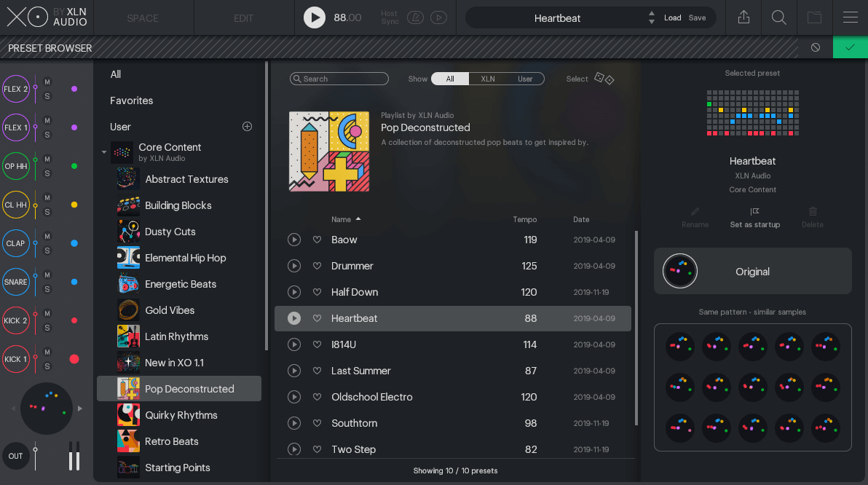
Task: Open the export share icon in top bar
Action: pos(743,17)
